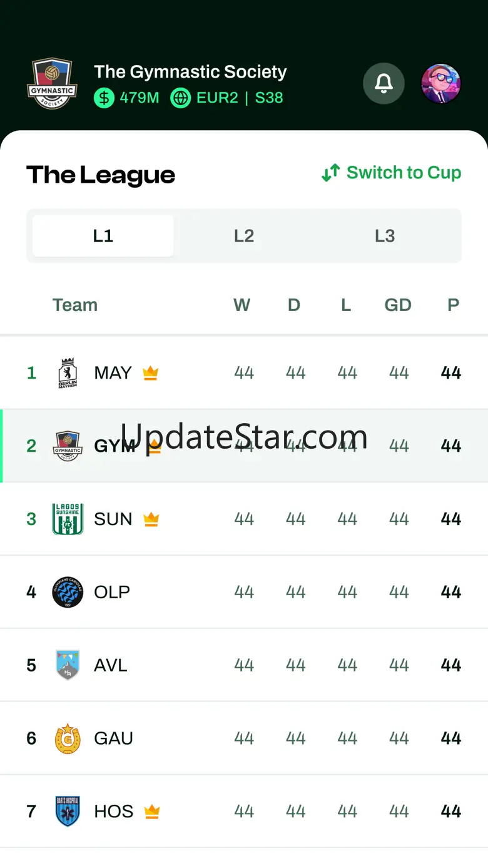
Task: Switch to the L2 league tab
Action: click(244, 236)
